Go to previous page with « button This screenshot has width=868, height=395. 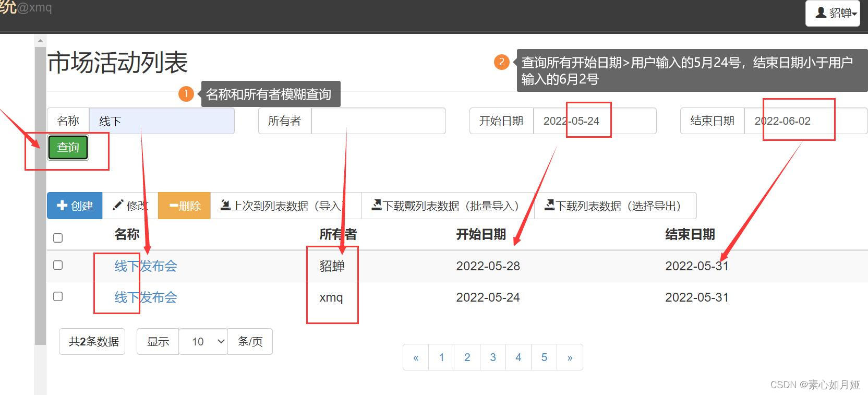point(416,357)
